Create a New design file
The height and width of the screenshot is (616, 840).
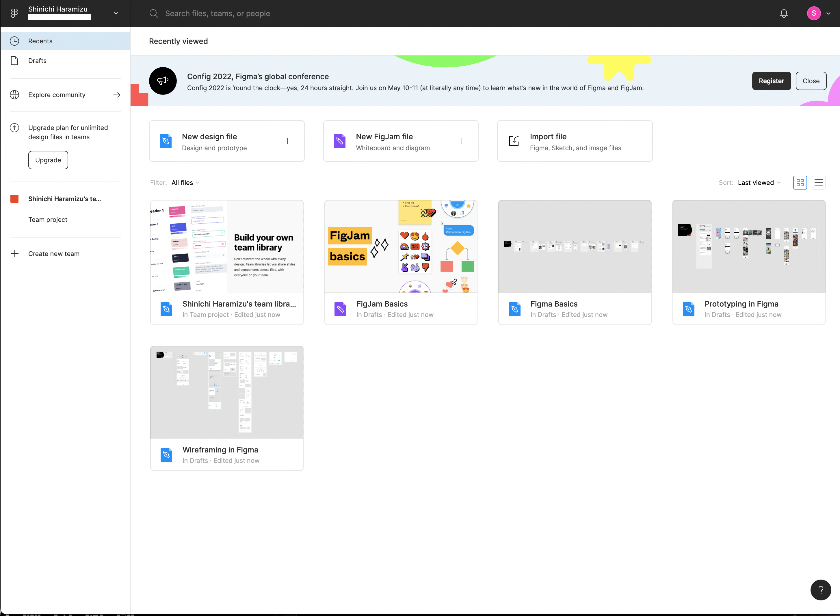227,141
